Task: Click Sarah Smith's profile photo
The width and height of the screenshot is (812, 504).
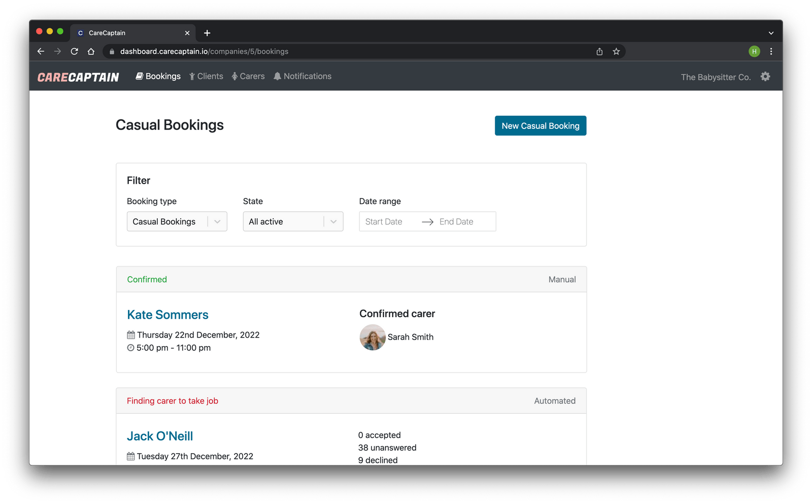Action: pos(373,337)
